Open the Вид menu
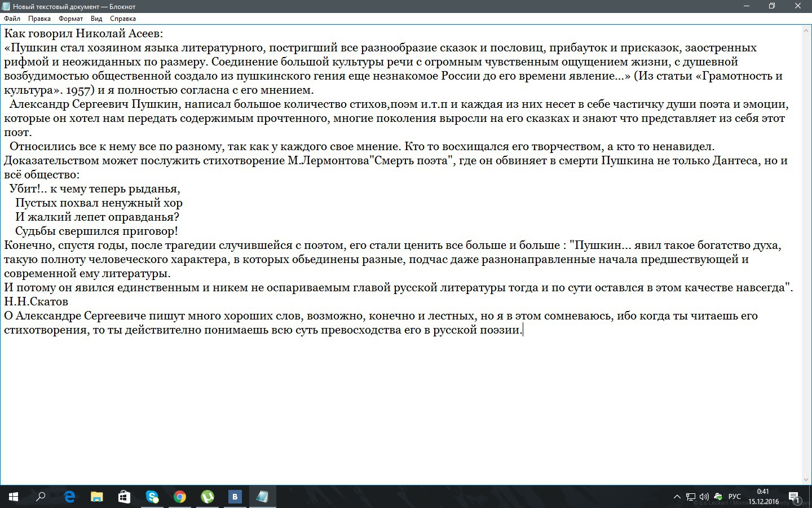Screen dimensions: 812x508 point(96,19)
